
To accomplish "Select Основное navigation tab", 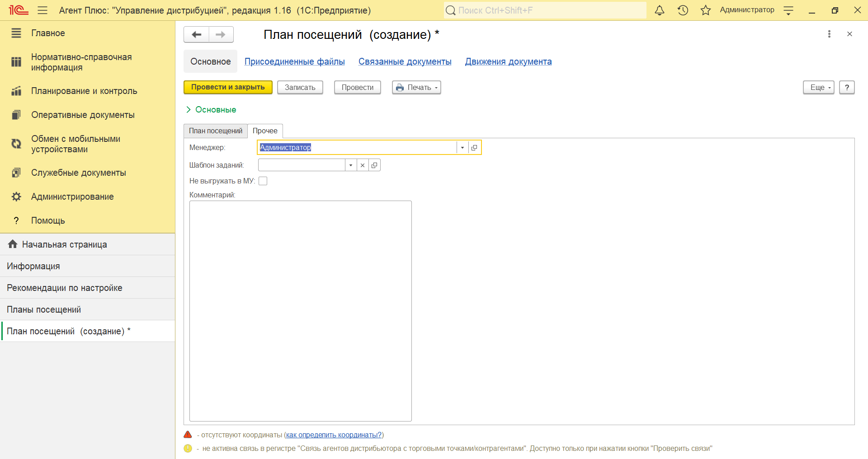I will (211, 61).
